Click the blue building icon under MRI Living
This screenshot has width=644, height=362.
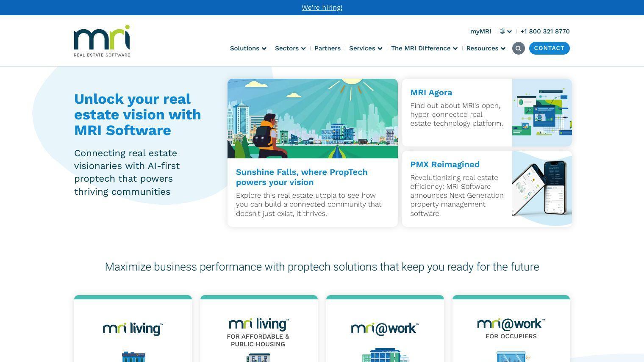click(133, 356)
